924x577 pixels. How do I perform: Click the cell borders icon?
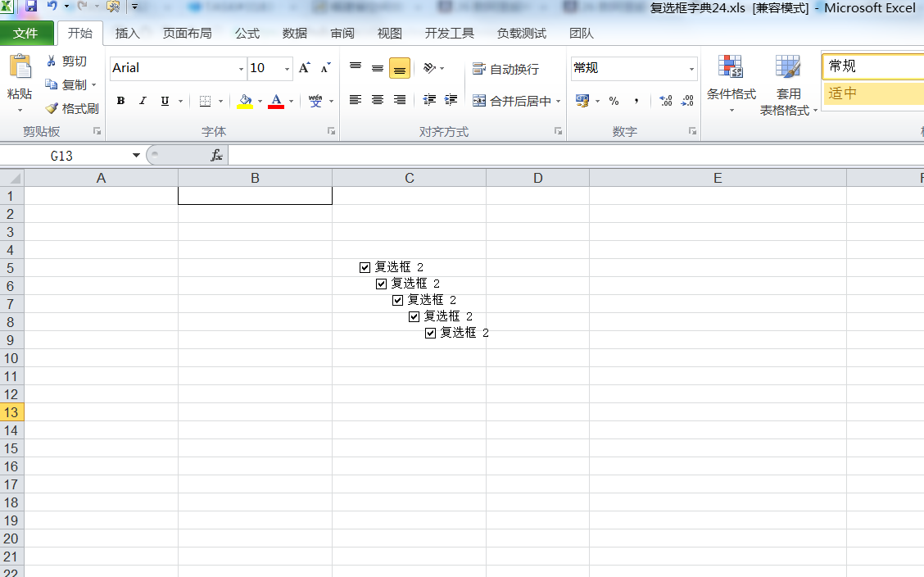(x=205, y=101)
